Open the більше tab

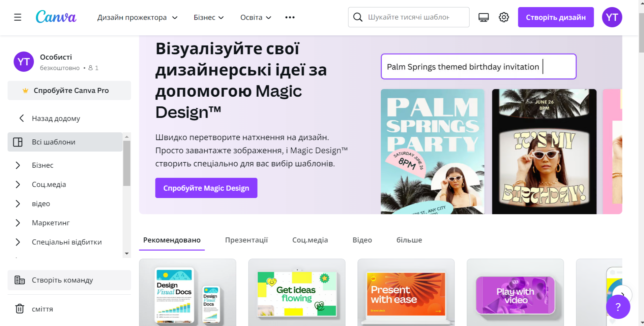pos(409,240)
